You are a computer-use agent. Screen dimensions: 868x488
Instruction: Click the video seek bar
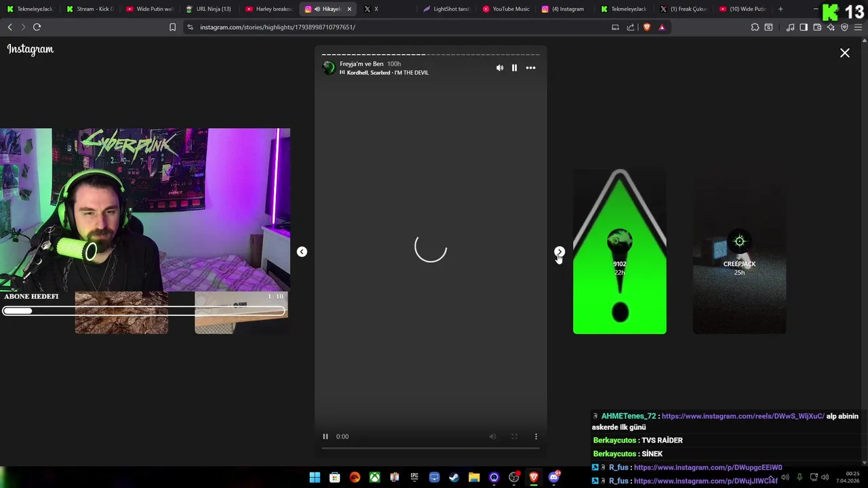pyautogui.click(x=431, y=448)
